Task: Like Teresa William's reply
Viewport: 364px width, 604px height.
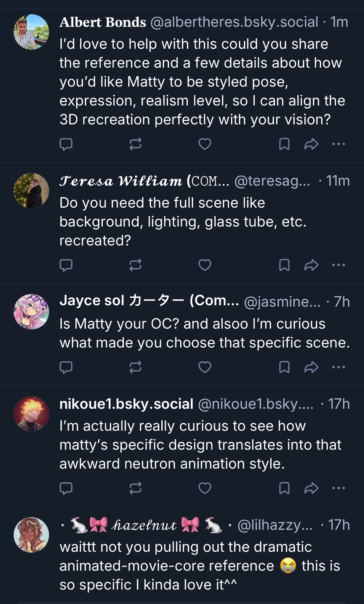Action: point(205,265)
